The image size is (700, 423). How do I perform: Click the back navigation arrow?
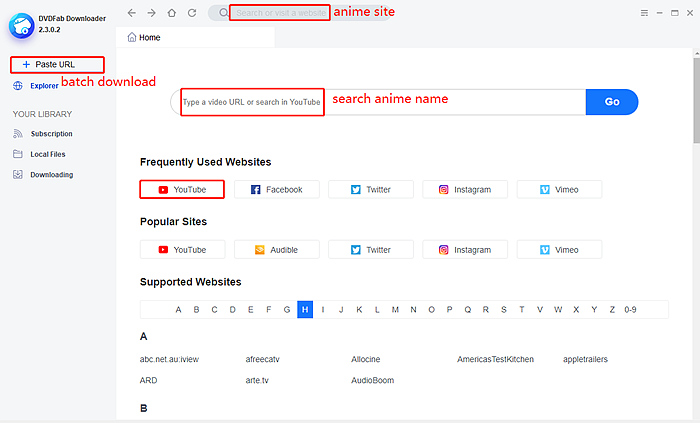pyautogui.click(x=132, y=13)
